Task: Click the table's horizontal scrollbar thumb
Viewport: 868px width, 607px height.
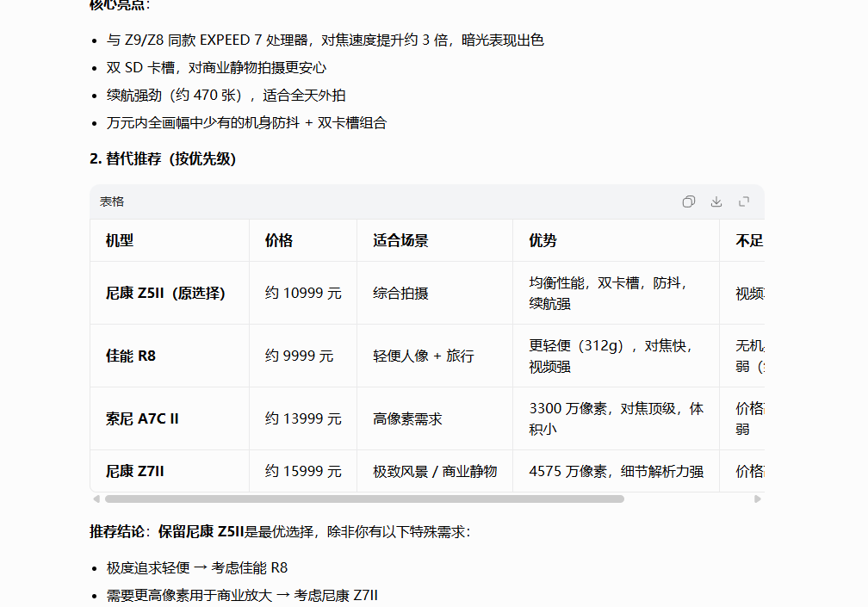Action: [x=364, y=499]
